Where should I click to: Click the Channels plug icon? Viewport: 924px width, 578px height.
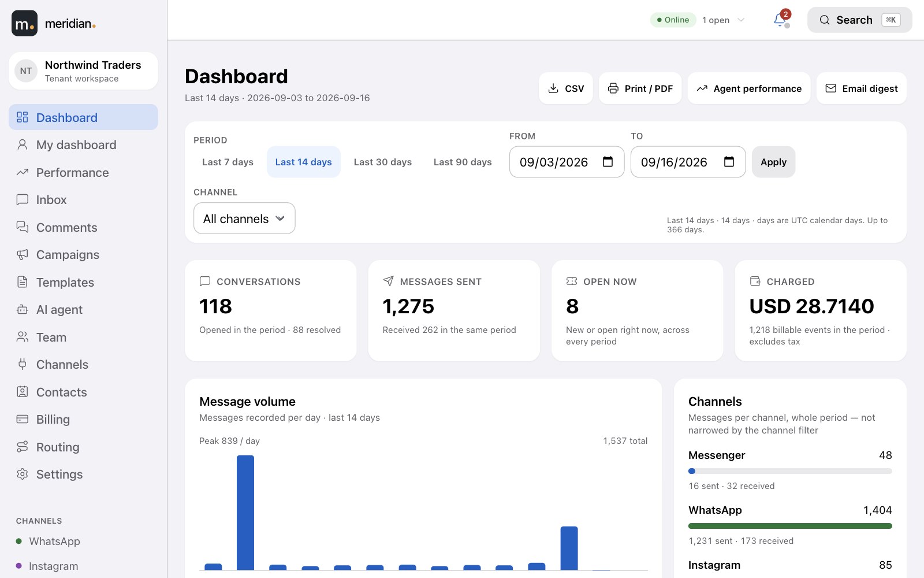tap(23, 364)
